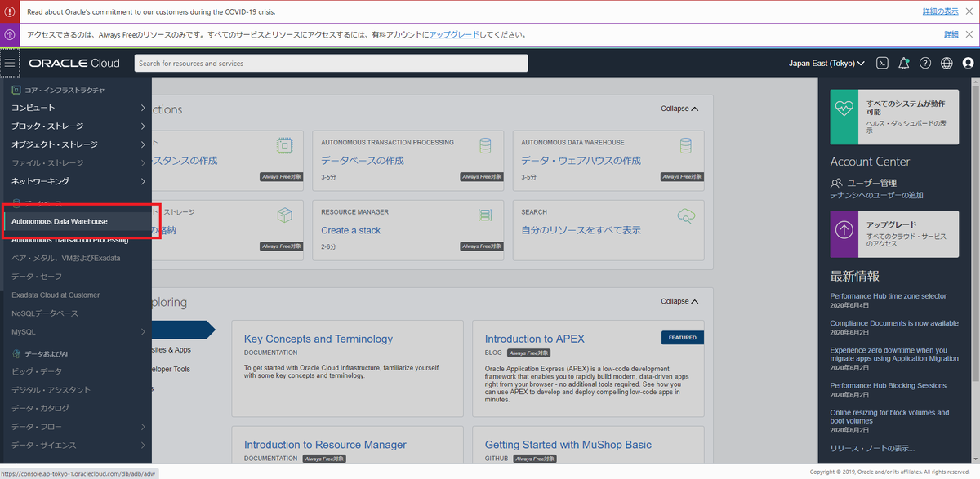Click the red alert icon in COVID banner
980x479 pixels.
(x=10, y=11)
